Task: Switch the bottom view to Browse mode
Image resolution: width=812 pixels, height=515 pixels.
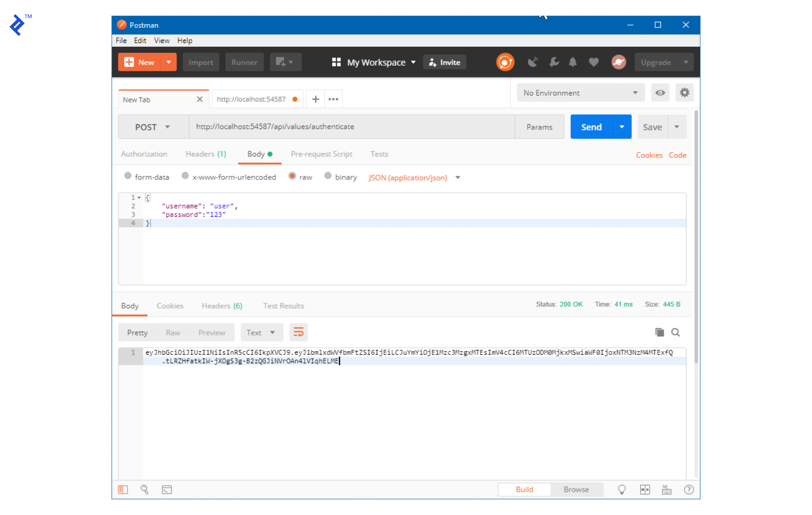Action: [576, 489]
